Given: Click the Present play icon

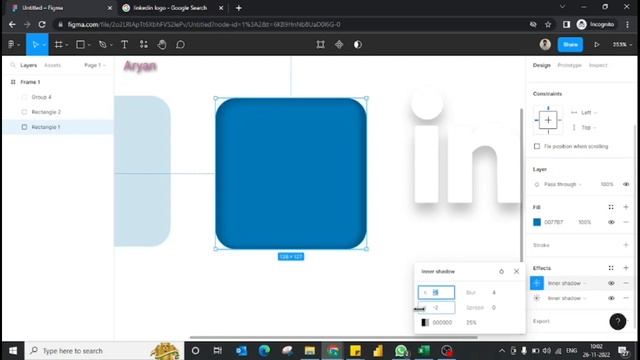Looking at the screenshot, I should point(597,44).
